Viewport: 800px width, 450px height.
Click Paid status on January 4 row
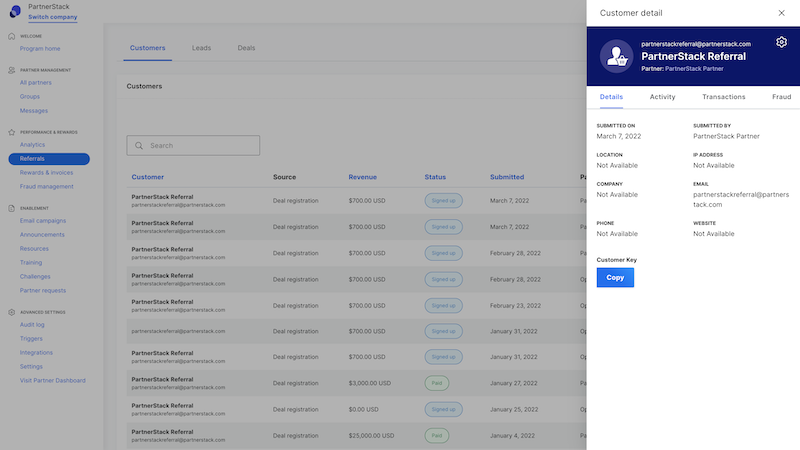(437, 436)
